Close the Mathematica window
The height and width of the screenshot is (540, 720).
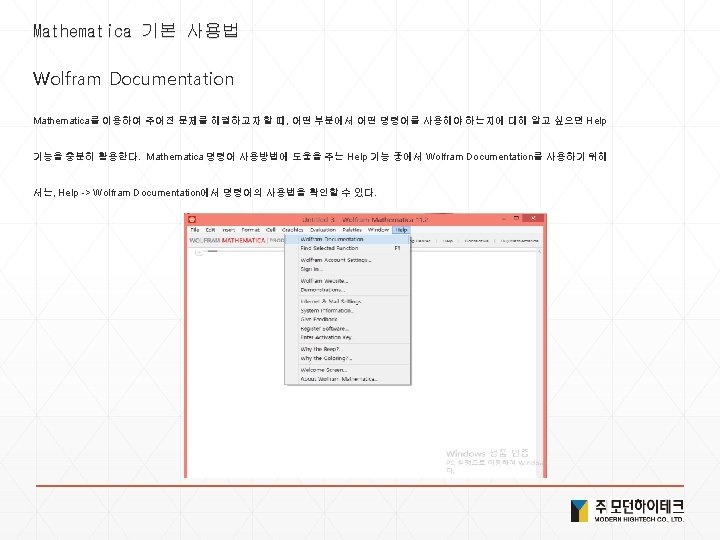(x=534, y=219)
